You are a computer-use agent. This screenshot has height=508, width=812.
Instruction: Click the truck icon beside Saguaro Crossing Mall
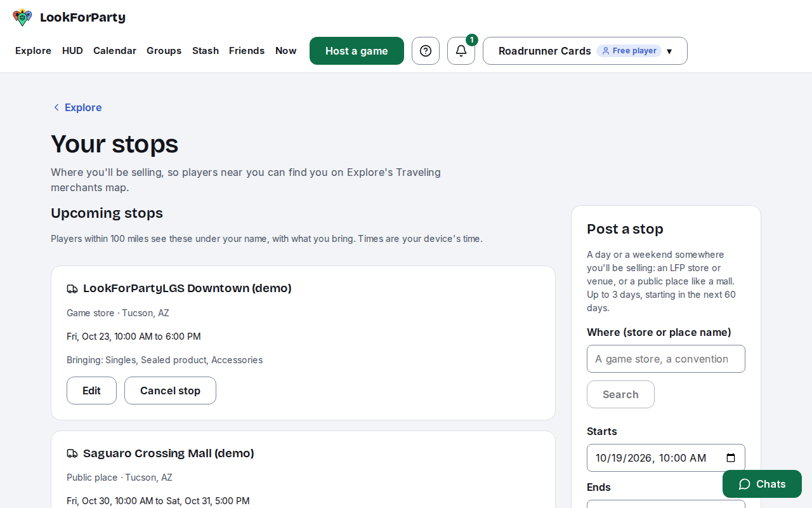tap(72, 454)
